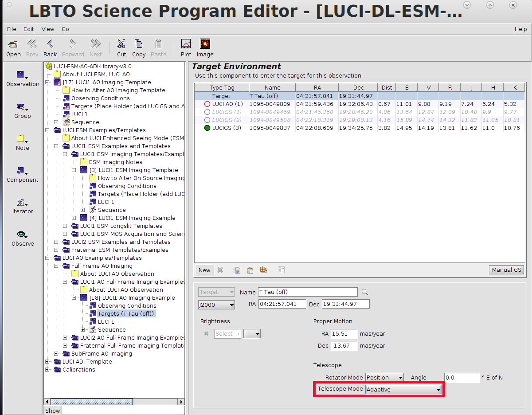Select the ESM Imaging Notes item
Viewport: 532px width, 415px height.
pyautogui.click(x=116, y=162)
